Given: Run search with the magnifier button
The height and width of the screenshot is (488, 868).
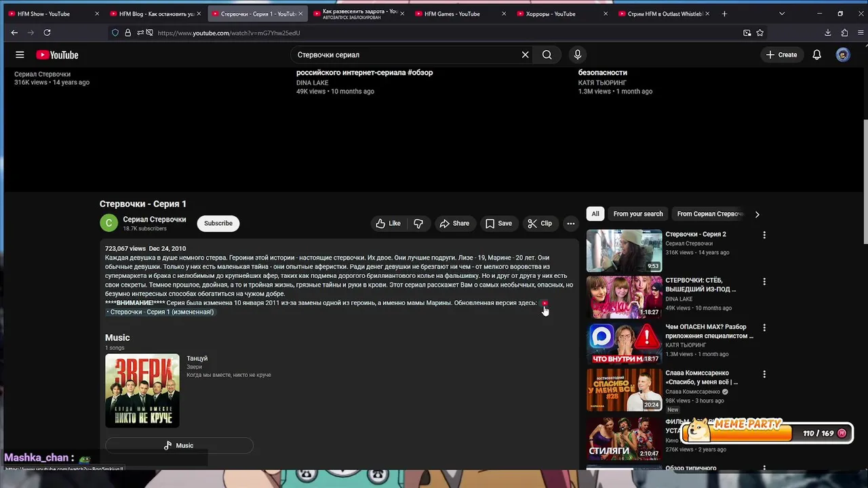Looking at the screenshot, I should click(x=547, y=55).
